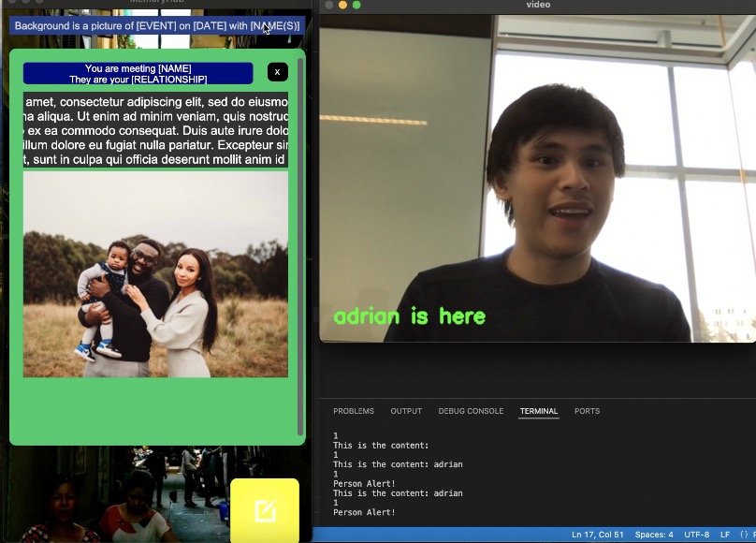Switch to the OUTPUT tab
This screenshot has height=543, width=756.
coord(406,411)
